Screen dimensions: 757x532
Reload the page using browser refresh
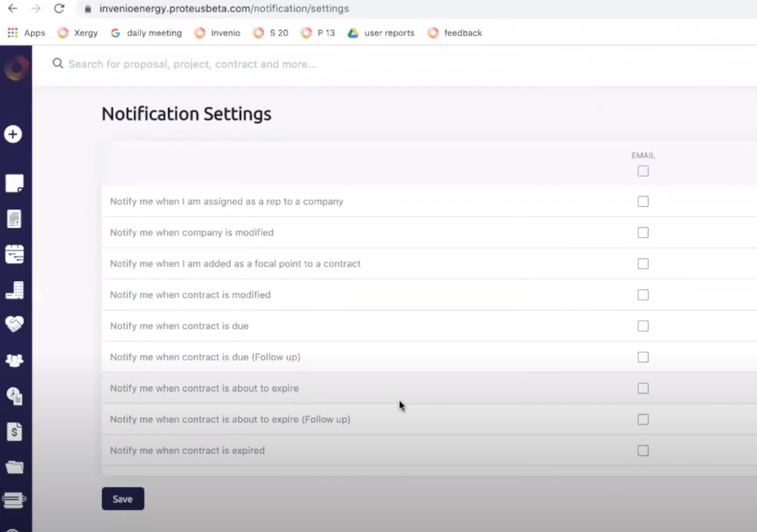click(x=59, y=9)
